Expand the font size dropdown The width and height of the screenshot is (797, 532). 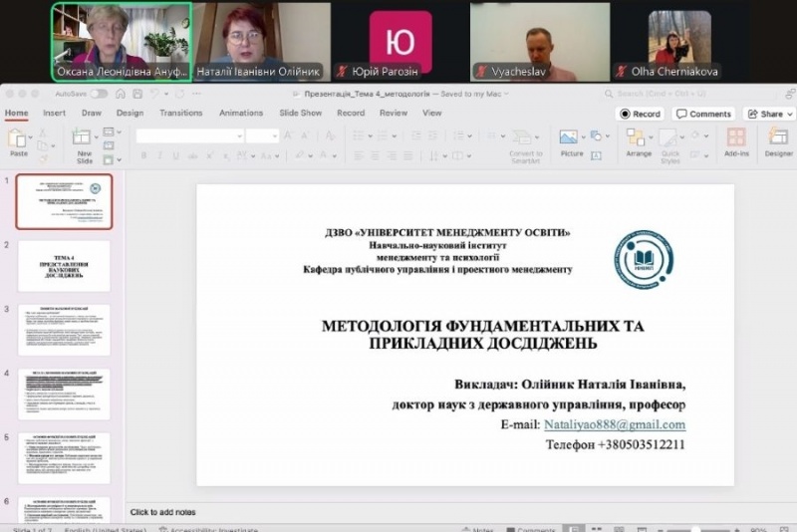point(263,135)
